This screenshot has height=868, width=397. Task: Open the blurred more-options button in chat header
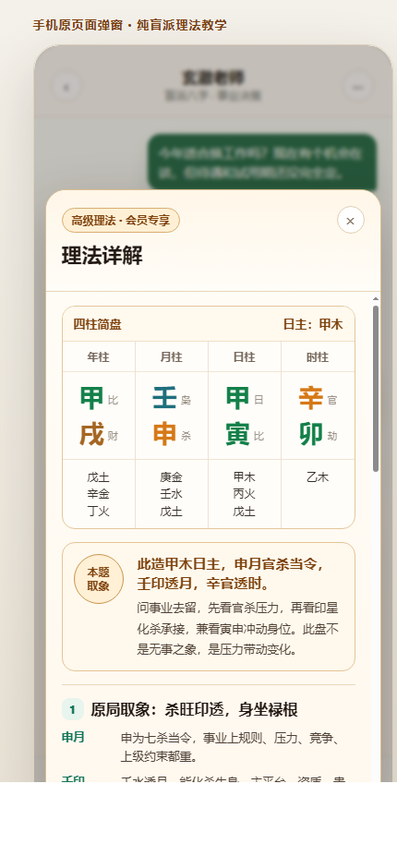pos(357,87)
